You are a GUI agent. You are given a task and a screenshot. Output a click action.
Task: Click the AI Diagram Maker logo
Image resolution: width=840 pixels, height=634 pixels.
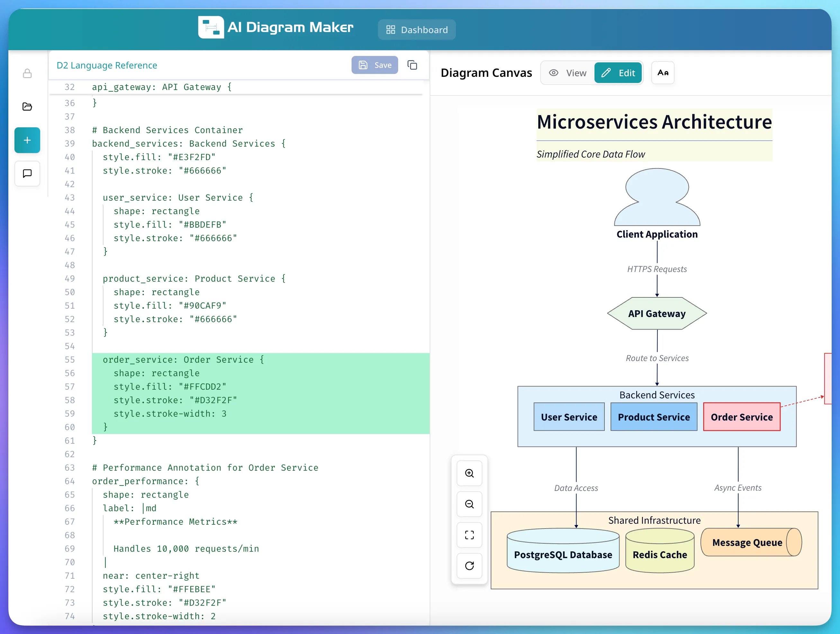click(x=276, y=27)
